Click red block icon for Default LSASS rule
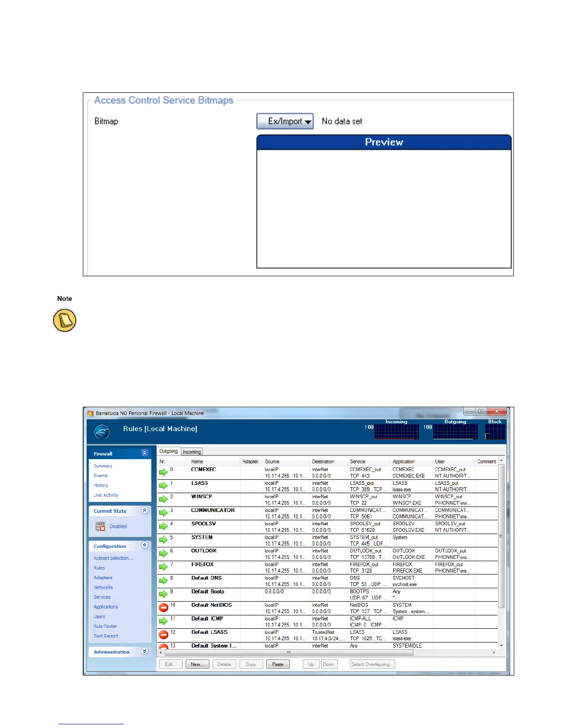This screenshot has width=563, height=728. coord(163,635)
